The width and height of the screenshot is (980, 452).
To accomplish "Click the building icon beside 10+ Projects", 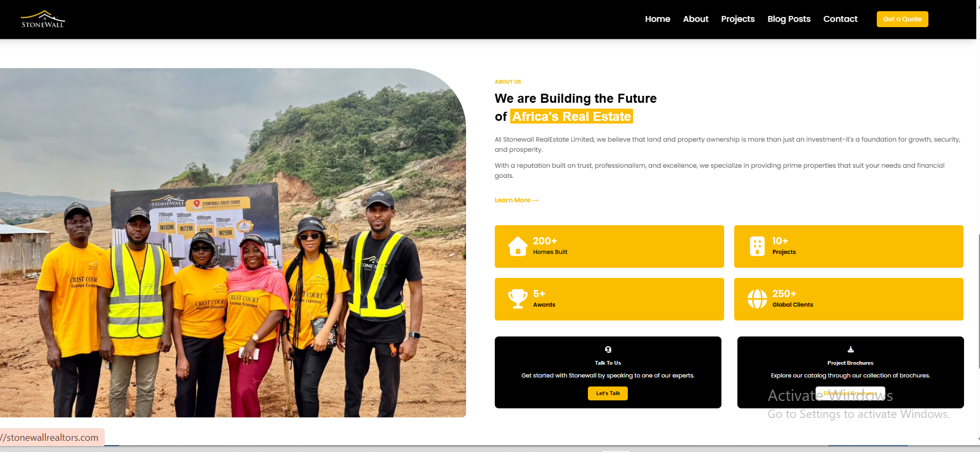I will 757,246.
